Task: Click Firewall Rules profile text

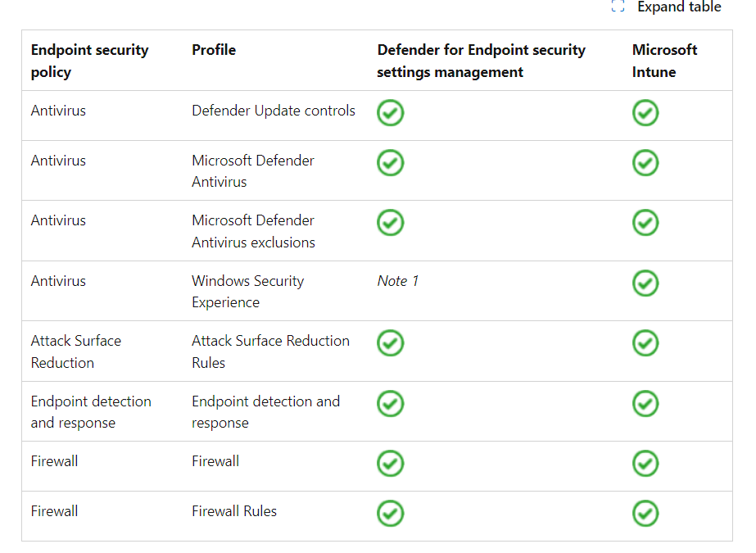Action: coord(234,511)
